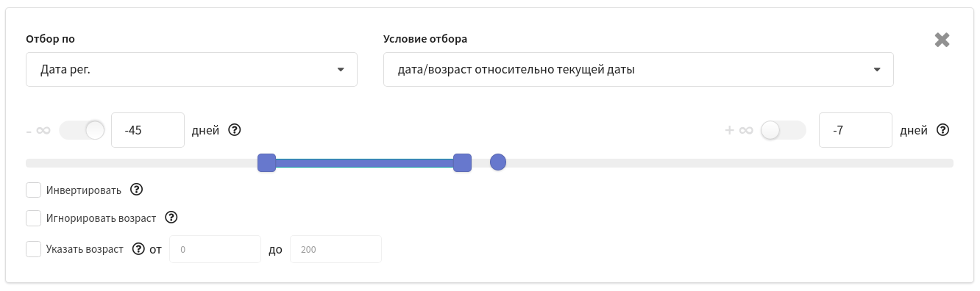Viewport: 980px width, 291px height.
Task: Check the Инвертировать checkbox
Action: click(33, 190)
